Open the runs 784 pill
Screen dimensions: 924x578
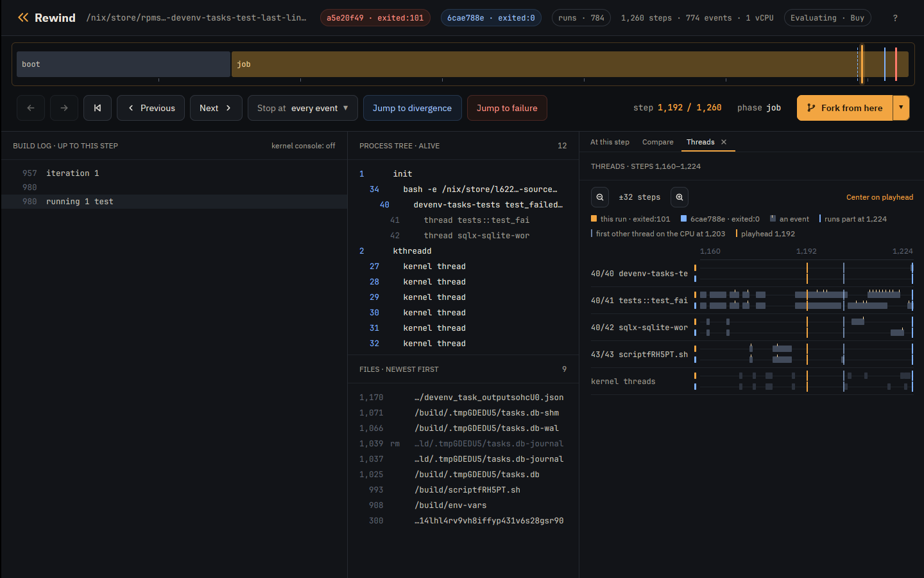point(581,18)
